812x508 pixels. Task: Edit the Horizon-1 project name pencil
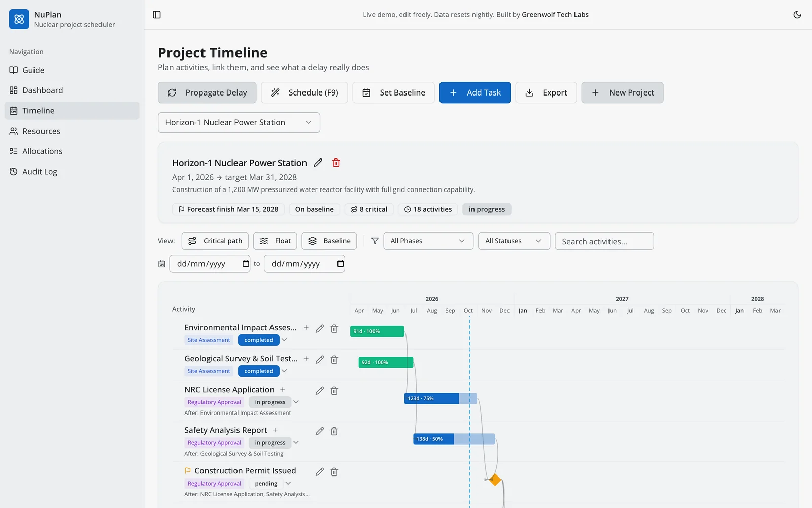point(318,163)
